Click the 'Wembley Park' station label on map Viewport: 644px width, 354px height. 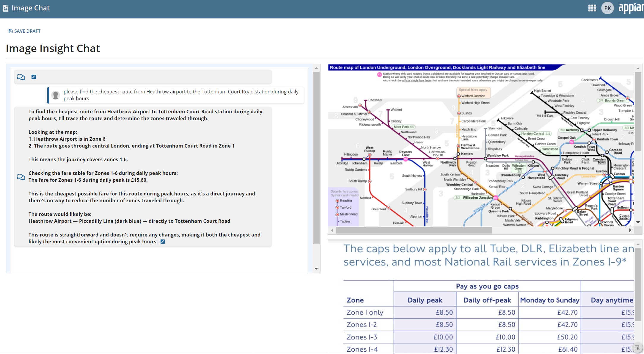click(x=497, y=156)
